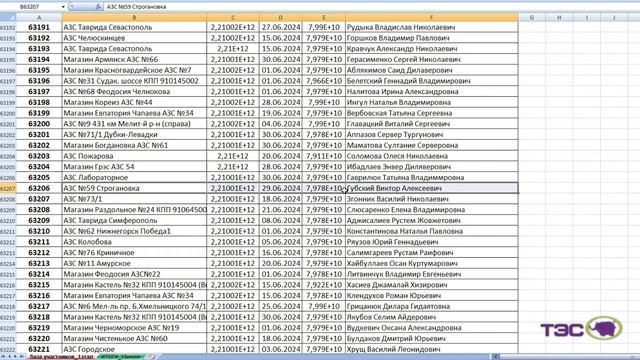This screenshot has width=640, height=360.
Task: Select column C header
Action: pyautogui.click(x=233, y=17)
